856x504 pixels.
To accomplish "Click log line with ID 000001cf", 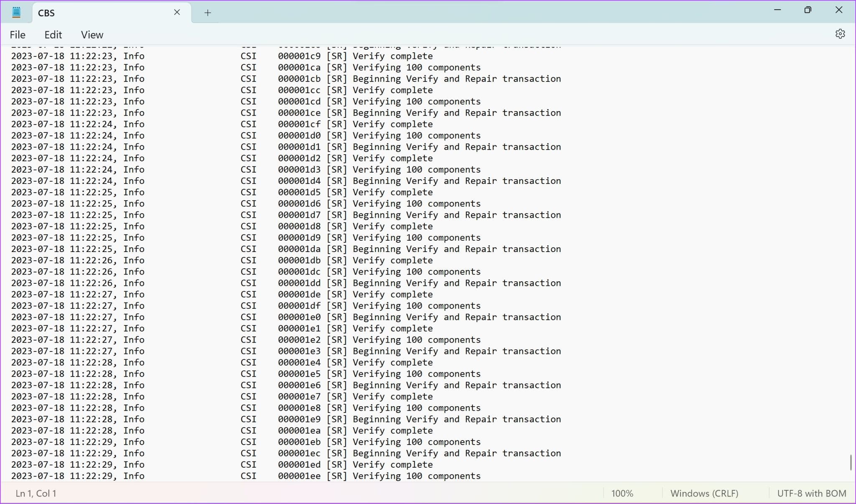I will tap(222, 124).
